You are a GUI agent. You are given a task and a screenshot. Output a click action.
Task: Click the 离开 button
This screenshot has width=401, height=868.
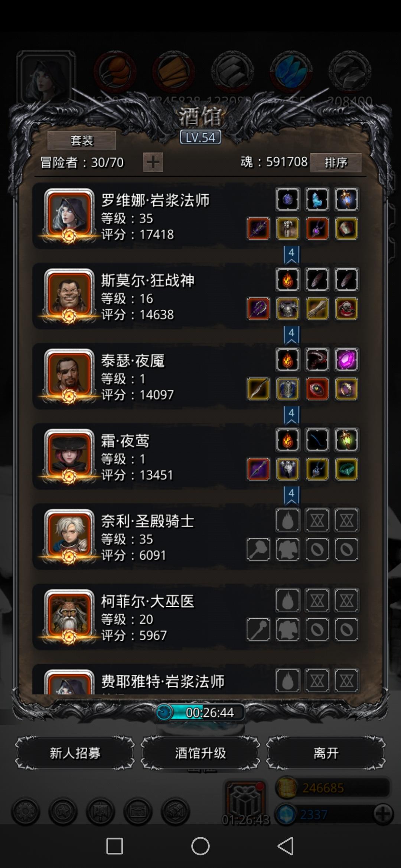point(326,753)
